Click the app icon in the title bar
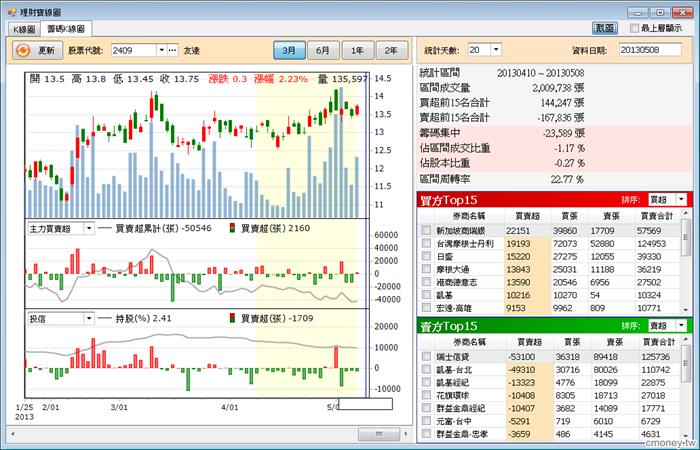This screenshot has height=450, width=700. [x=12, y=12]
